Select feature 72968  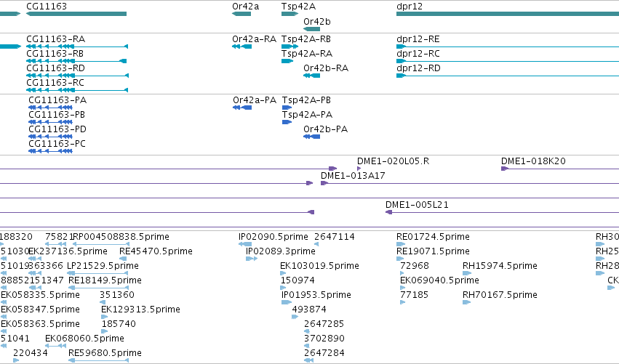tap(415, 266)
